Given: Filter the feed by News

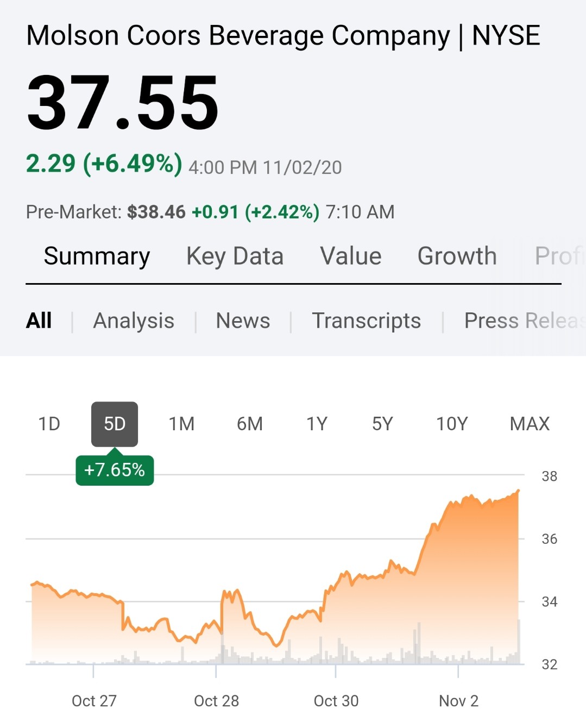Looking at the screenshot, I should pos(243,321).
